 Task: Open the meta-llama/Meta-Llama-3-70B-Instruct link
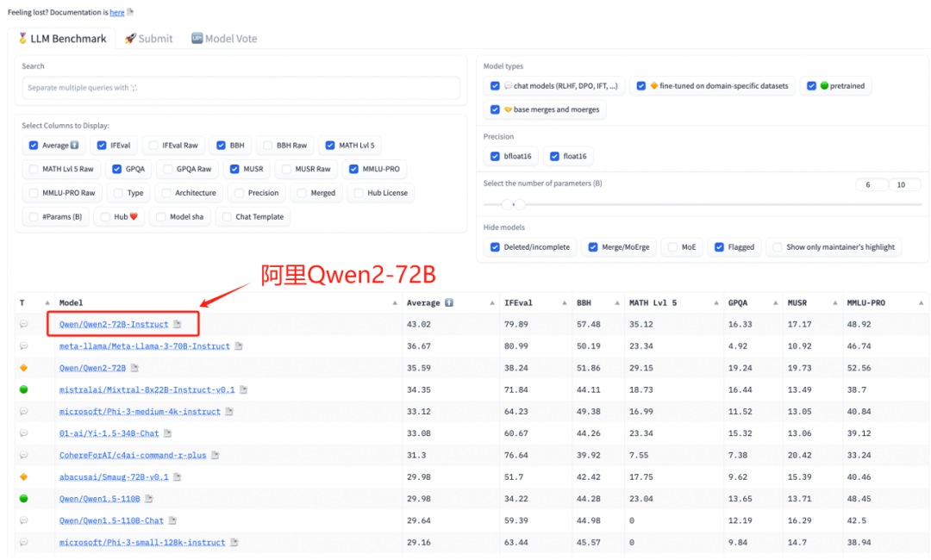tap(144, 345)
